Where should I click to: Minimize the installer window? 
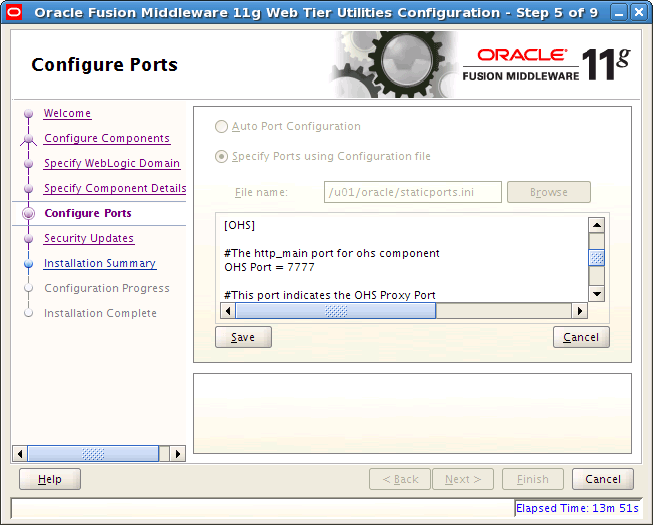[619, 12]
